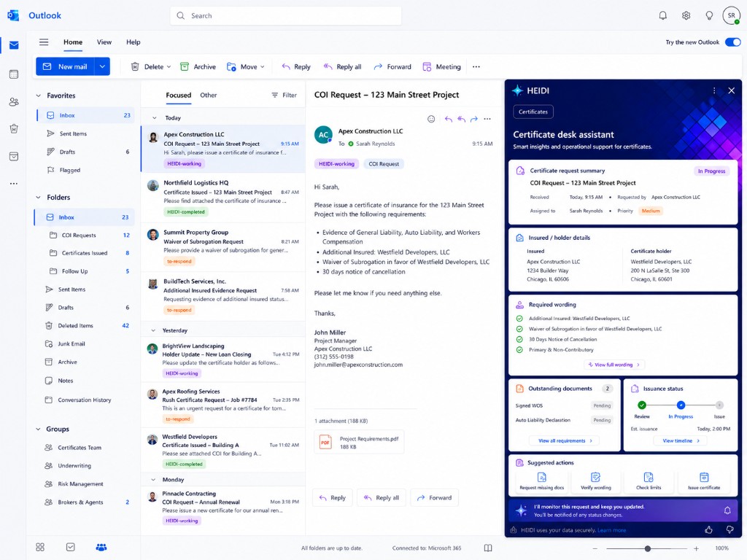Open the Delete dropdown arrow

(x=169, y=66)
